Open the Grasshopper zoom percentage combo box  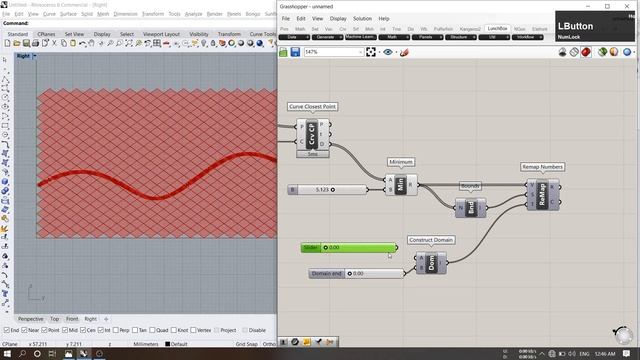point(333,52)
